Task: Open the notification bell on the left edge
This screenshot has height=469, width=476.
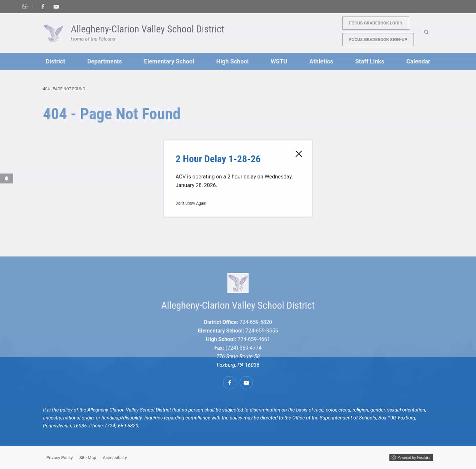Action: tap(7, 178)
